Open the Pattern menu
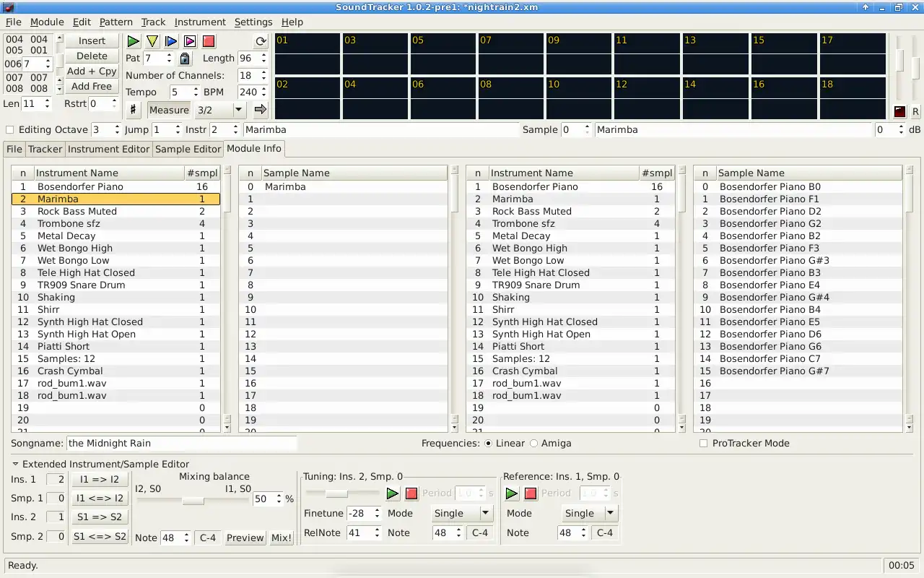The height and width of the screenshot is (578, 924). (115, 22)
